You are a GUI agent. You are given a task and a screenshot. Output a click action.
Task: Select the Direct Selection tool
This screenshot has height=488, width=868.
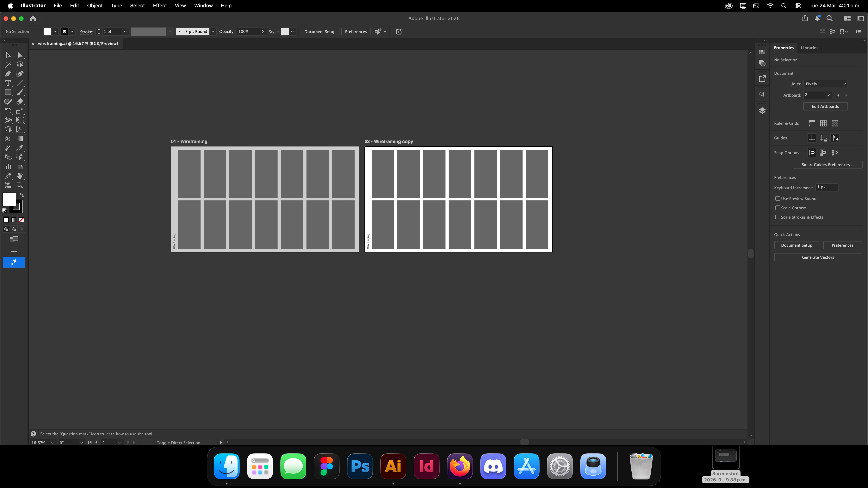click(20, 55)
